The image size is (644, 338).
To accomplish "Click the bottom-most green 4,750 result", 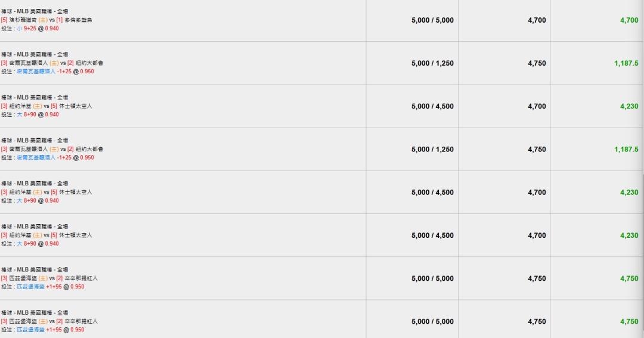I will pos(629,321).
